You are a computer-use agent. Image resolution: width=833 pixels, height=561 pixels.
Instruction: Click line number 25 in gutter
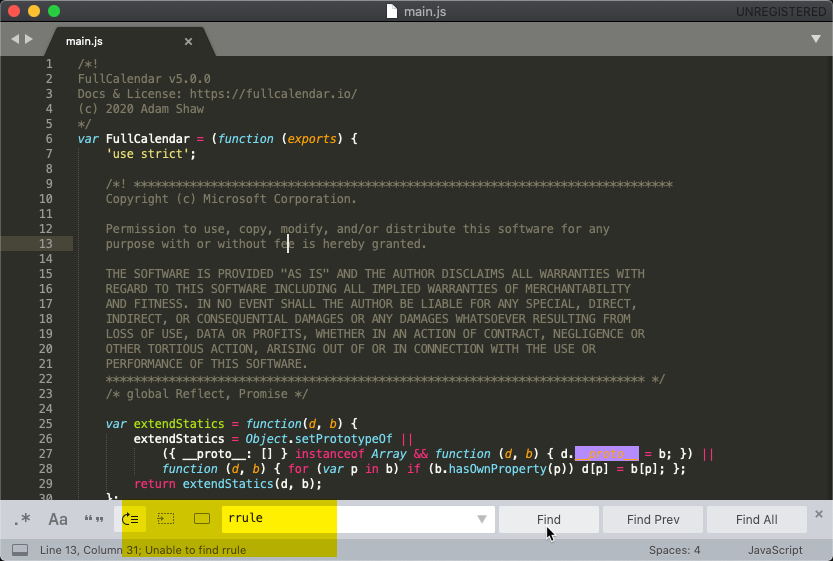point(46,424)
